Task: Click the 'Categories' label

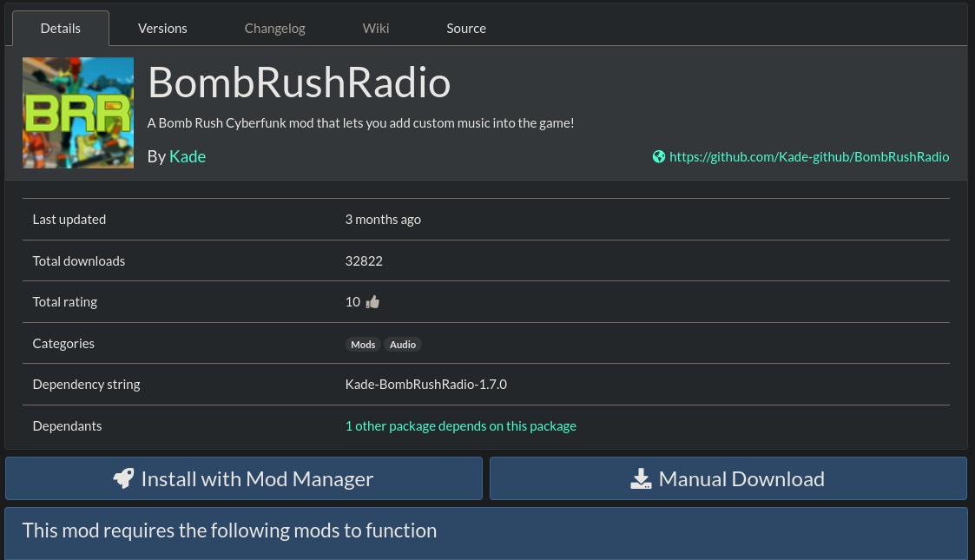Action: tap(63, 344)
